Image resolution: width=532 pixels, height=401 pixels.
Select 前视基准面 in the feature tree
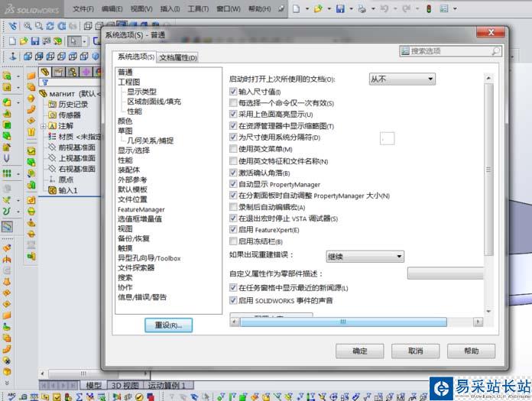point(77,147)
